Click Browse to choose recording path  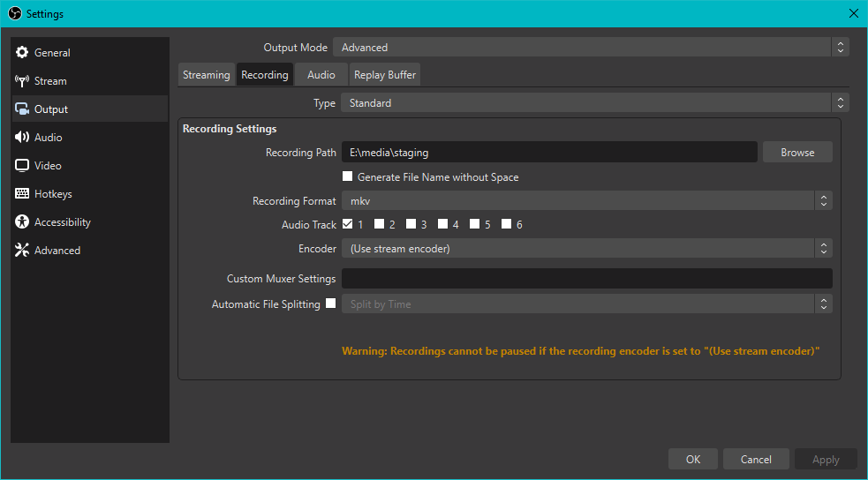tap(796, 153)
